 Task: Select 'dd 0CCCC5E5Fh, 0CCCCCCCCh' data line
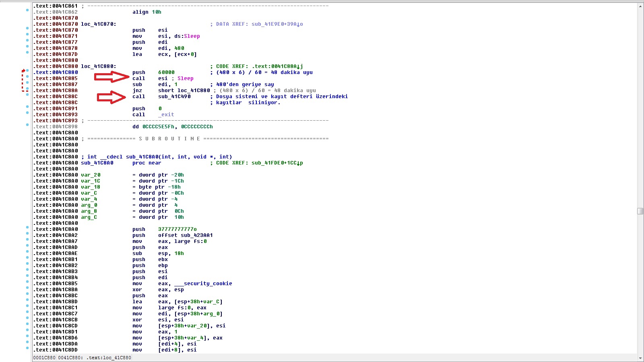pyautogui.click(x=173, y=127)
